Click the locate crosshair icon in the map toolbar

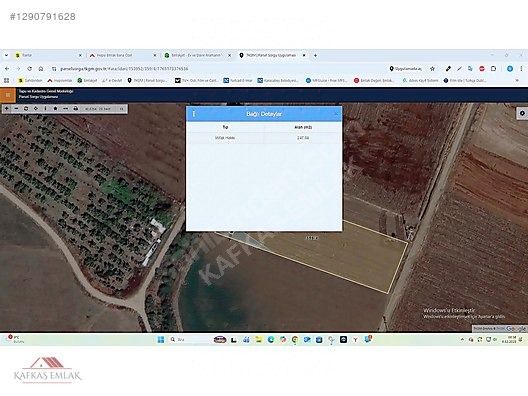pyautogui.click(x=36, y=108)
